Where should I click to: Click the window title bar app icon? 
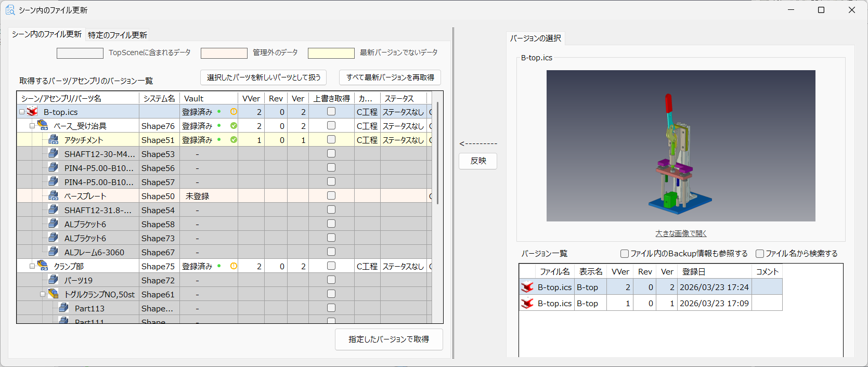pos(10,10)
